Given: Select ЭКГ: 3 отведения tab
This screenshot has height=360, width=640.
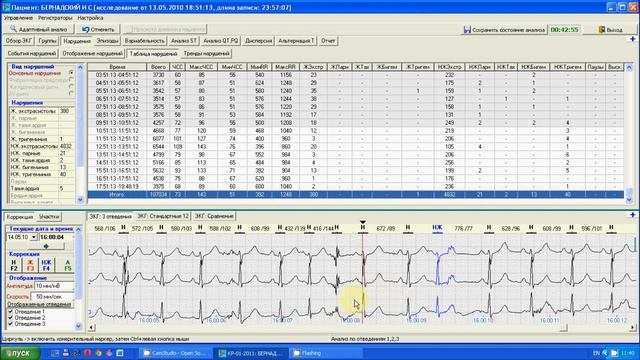Looking at the screenshot, I should coord(111,216).
